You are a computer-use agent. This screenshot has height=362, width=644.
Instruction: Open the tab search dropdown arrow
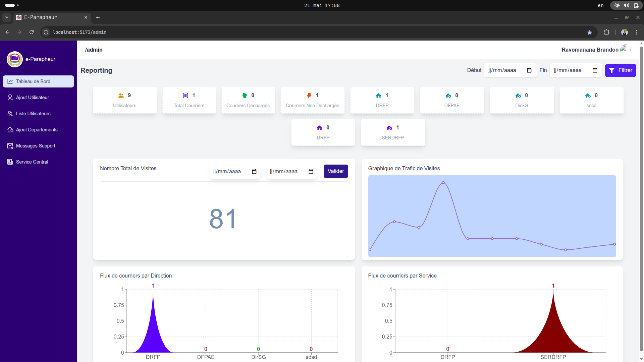(7, 17)
